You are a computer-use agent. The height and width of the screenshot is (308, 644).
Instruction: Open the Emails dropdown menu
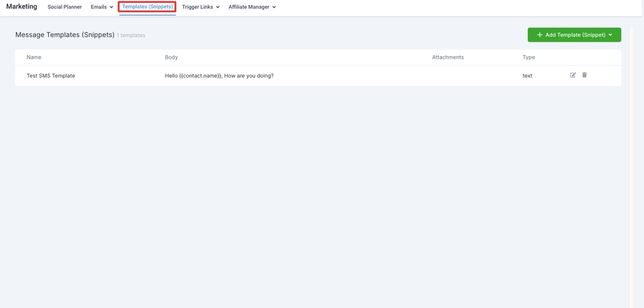tap(102, 7)
